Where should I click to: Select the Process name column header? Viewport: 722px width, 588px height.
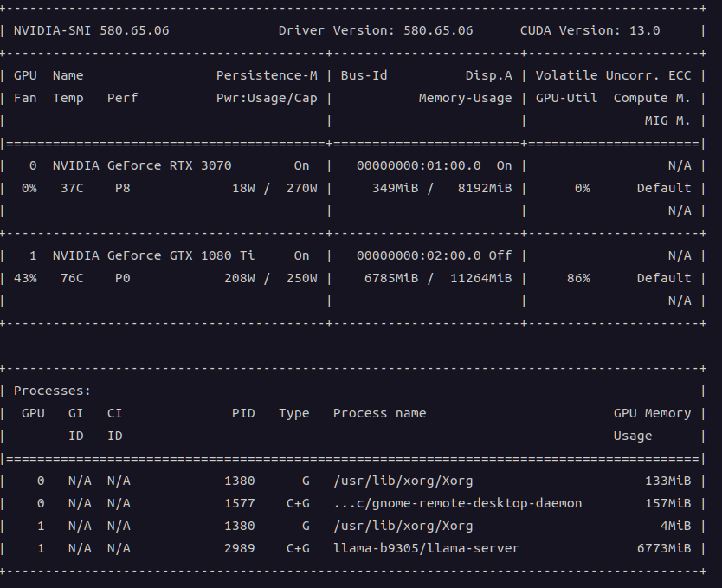click(379, 413)
